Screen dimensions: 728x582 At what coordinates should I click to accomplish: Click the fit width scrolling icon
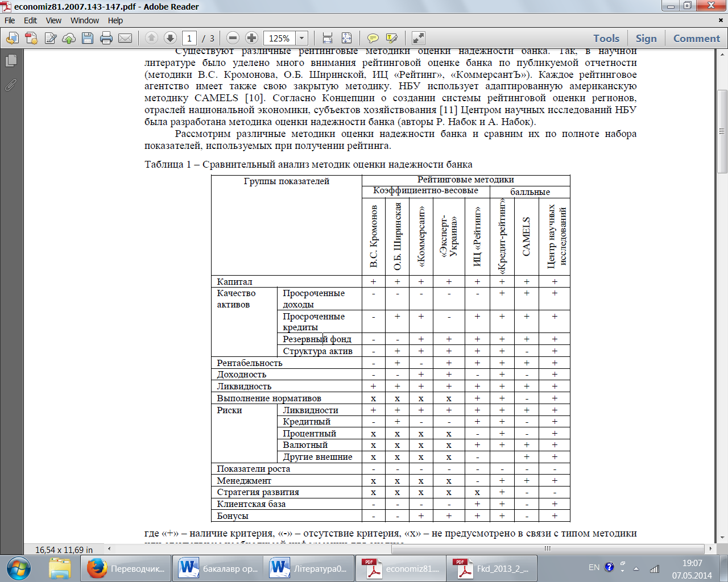tap(328, 38)
